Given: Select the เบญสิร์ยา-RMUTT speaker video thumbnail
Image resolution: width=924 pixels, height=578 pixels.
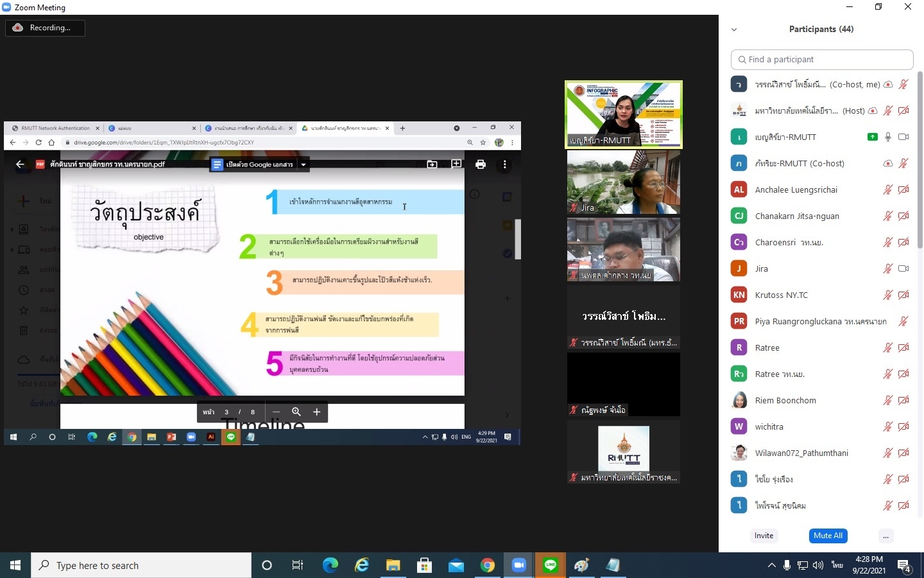Looking at the screenshot, I should point(623,114).
